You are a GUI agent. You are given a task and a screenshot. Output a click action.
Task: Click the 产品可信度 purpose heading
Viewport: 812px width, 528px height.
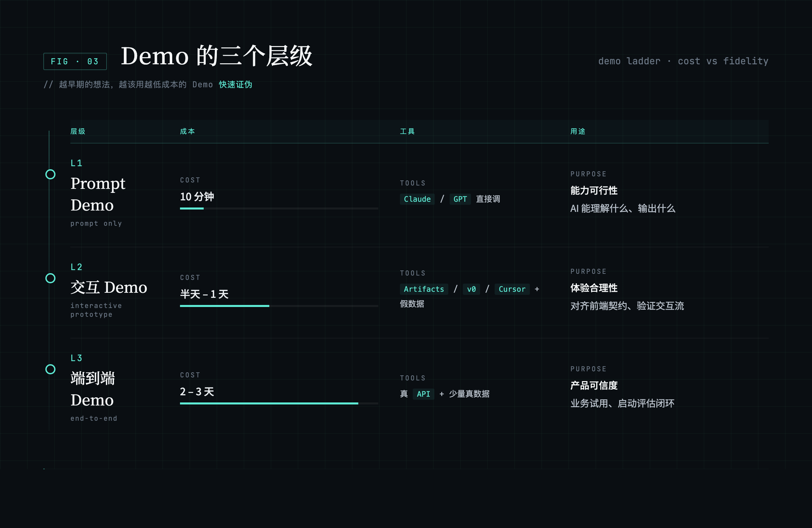[x=594, y=385]
